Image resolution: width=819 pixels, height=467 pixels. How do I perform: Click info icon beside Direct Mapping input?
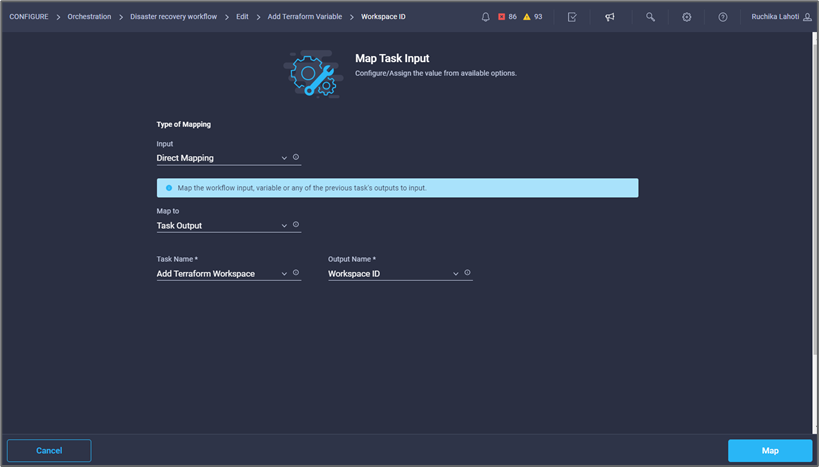click(296, 158)
